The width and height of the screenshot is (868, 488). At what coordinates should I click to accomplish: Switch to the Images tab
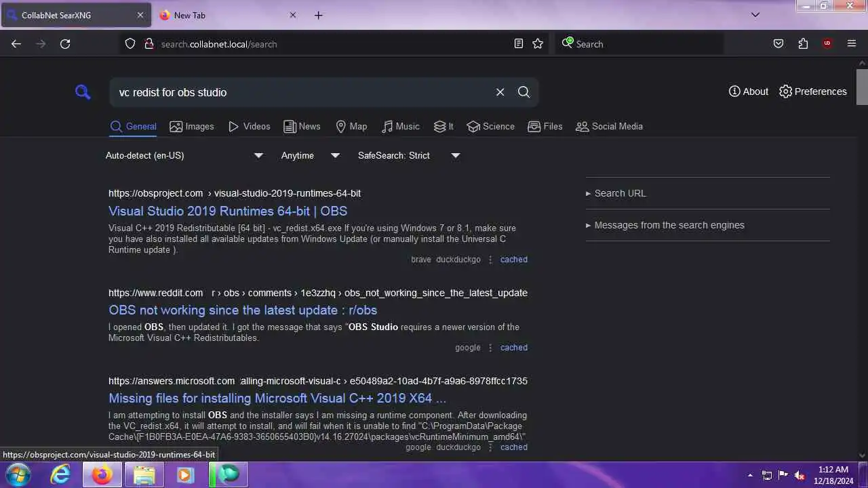(192, 127)
